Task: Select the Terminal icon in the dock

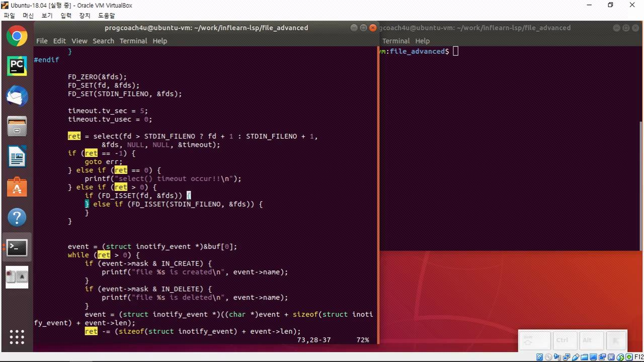Action: click(17, 247)
